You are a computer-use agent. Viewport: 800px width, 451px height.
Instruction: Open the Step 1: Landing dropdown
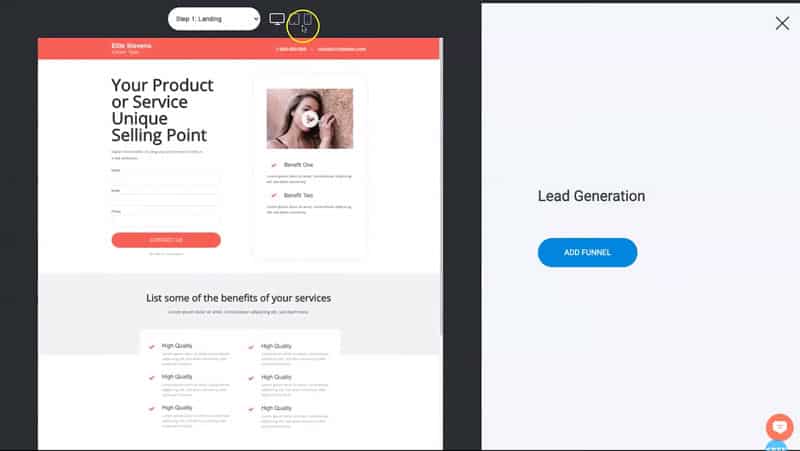tap(214, 19)
